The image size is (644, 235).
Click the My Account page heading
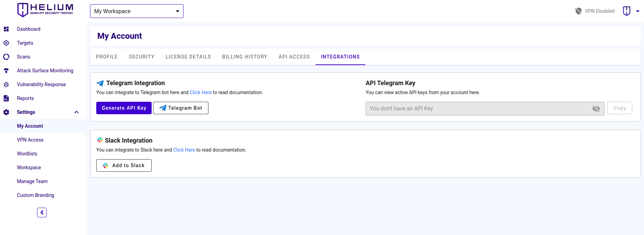119,36
